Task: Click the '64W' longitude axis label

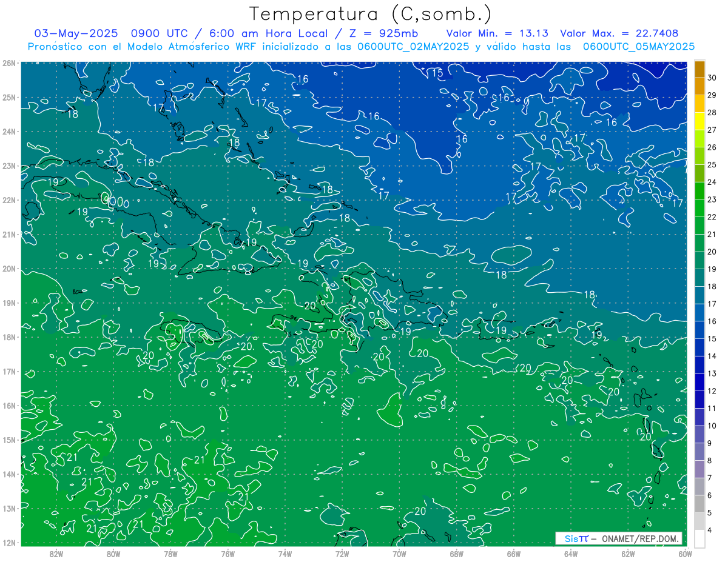Action: 571,553
